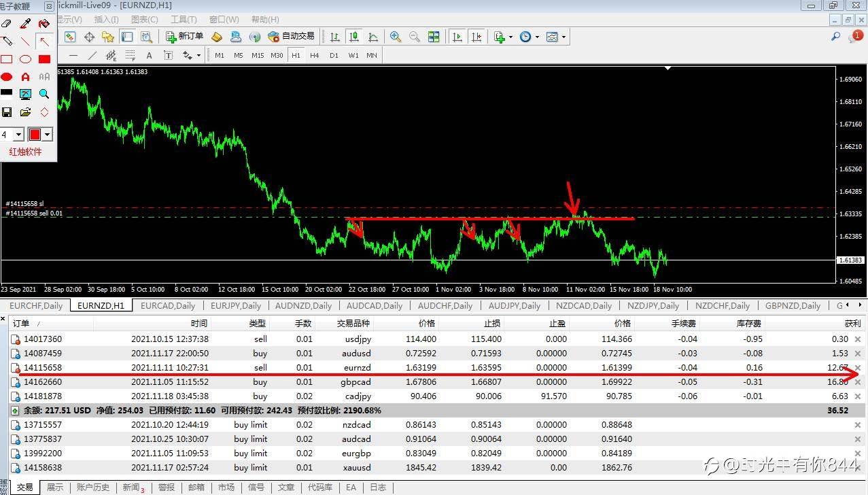Expand the chart periods clock dropdown
Viewport: 868px width, 495px height.
[x=537, y=37]
